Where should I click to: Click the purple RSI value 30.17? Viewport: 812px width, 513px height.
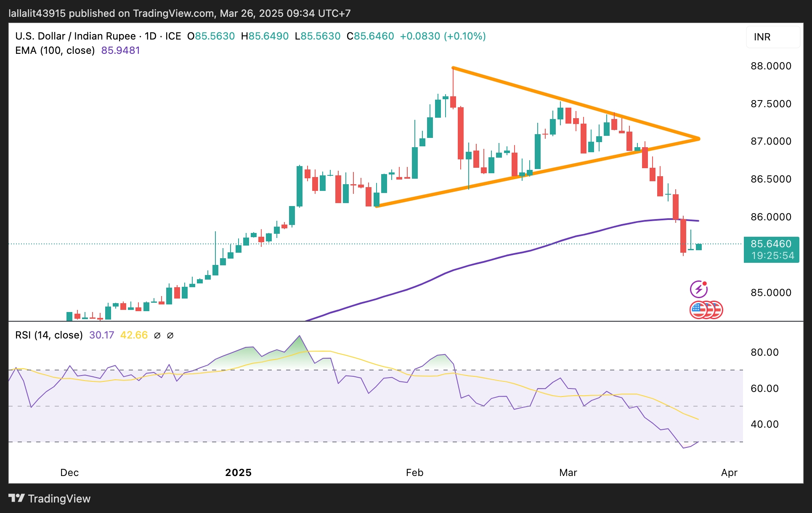pos(101,335)
